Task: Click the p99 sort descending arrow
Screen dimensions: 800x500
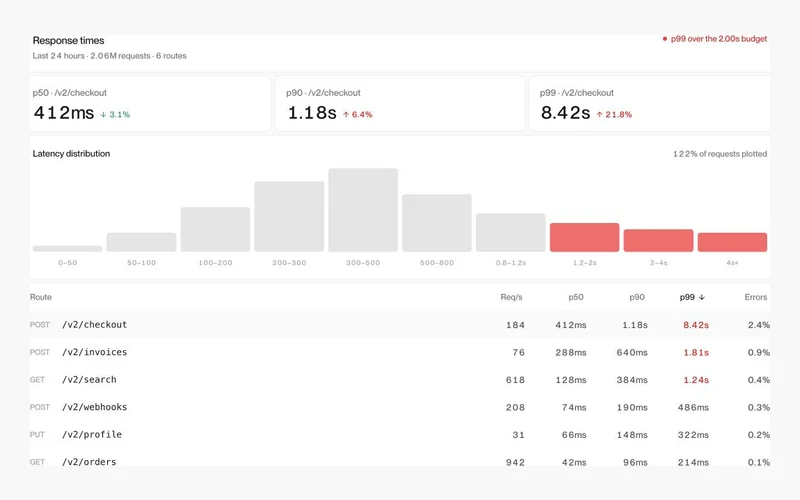Action: (702, 297)
